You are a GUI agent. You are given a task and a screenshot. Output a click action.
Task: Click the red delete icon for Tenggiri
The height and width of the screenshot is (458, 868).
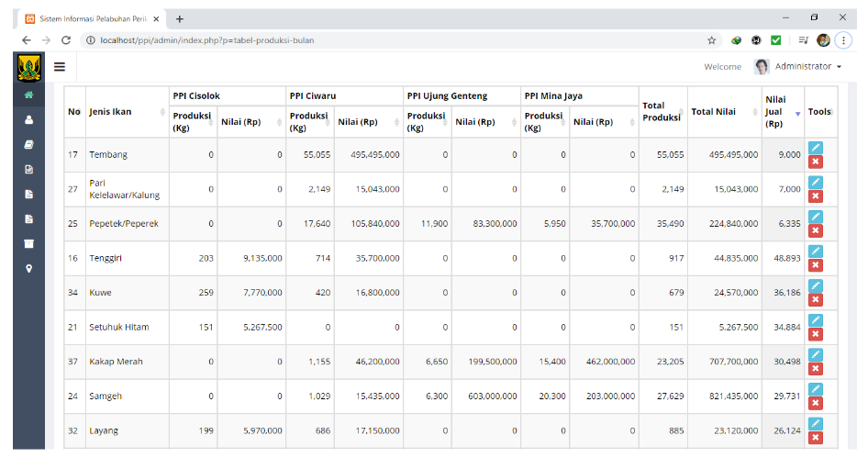pyautogui.click(x=816, y=265)
